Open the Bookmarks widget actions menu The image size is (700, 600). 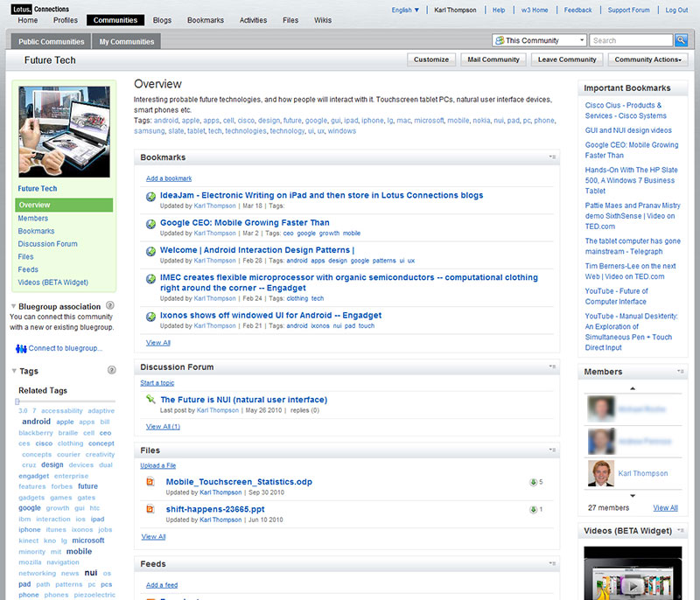coord(552,157)
